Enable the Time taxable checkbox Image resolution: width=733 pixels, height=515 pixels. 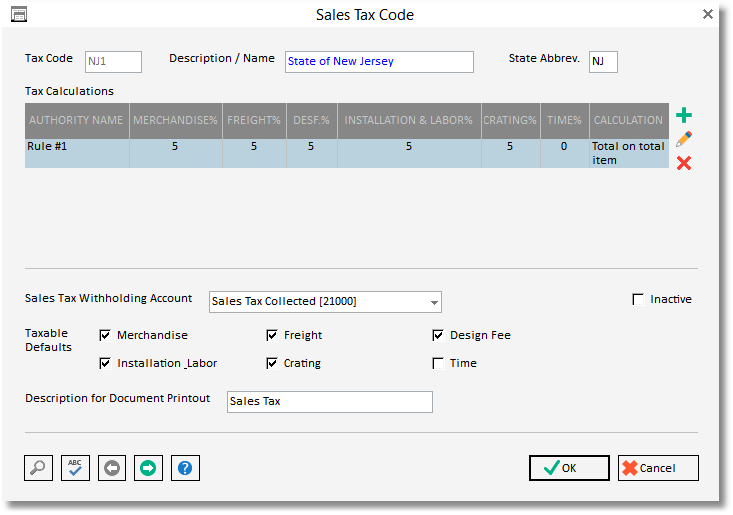tap(438, 363)
